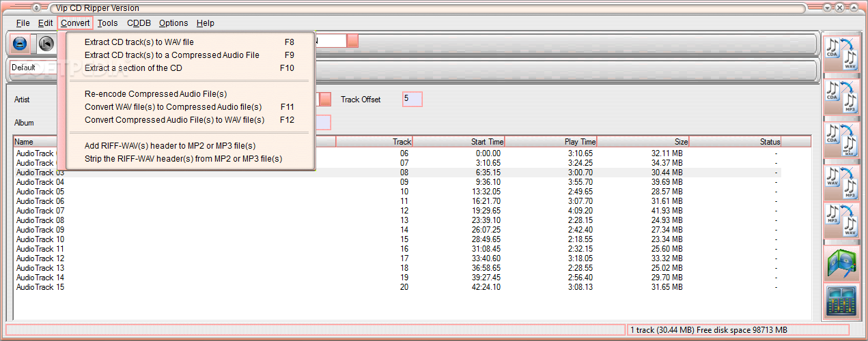
Task: Select the AudioTrack 04 row
Action: (x=397, y=182)
